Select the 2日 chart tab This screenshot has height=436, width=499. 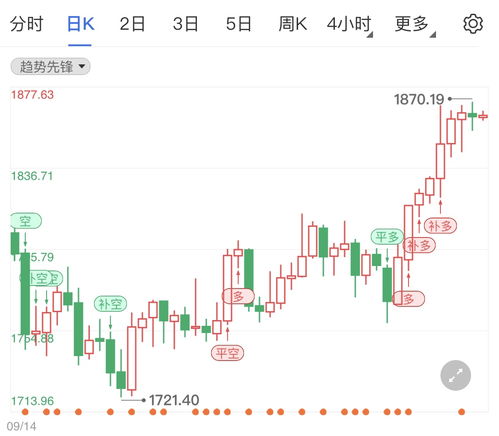tap(132, 24)
